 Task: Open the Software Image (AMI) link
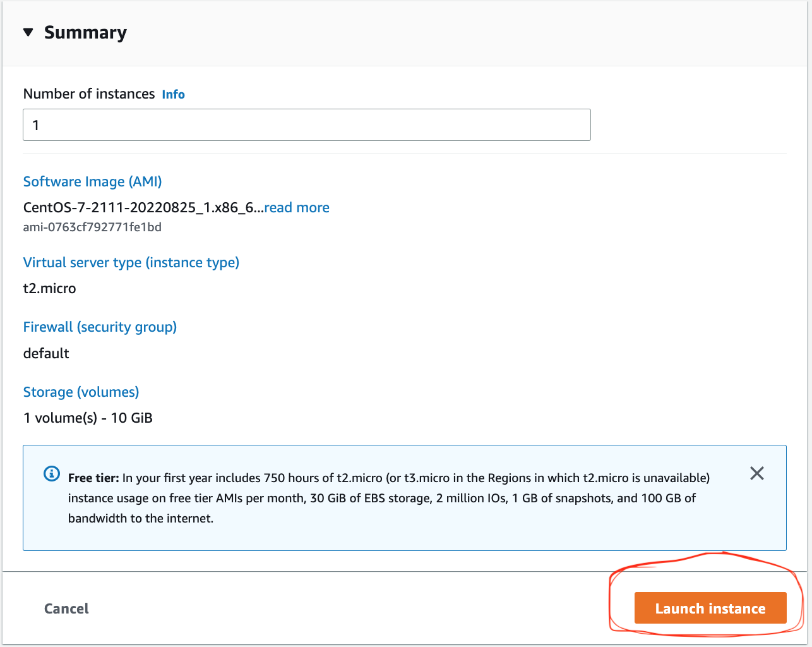92,182
